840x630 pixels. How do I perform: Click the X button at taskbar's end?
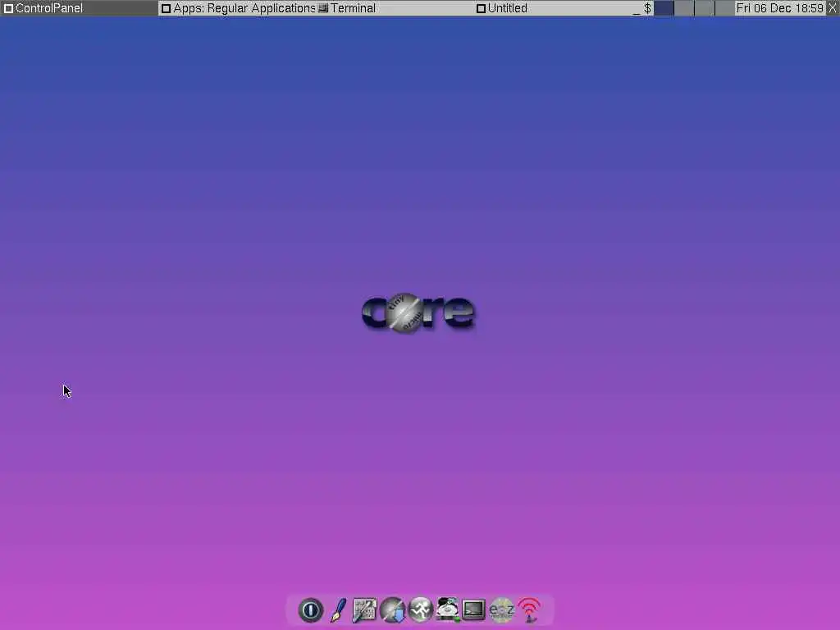click(x=833, y=8)
